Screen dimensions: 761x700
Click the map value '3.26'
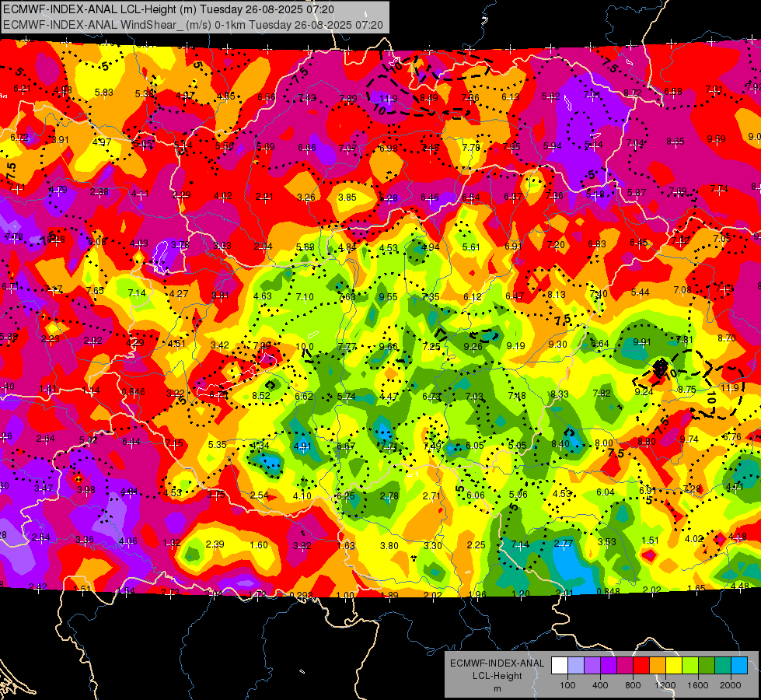point(306,198)
